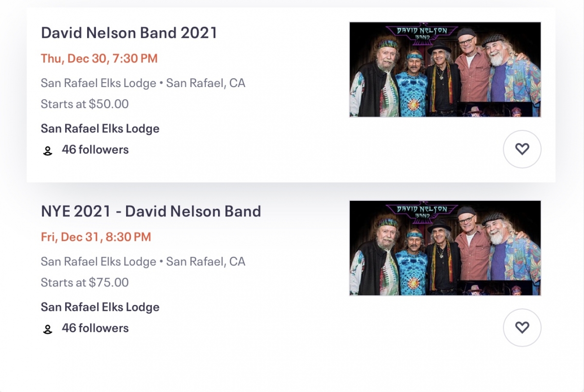Screen dimensions: 584x392
Task: Click the Starts at $75.00 price text
Action: pyautogui.click(x=85, y=283)
